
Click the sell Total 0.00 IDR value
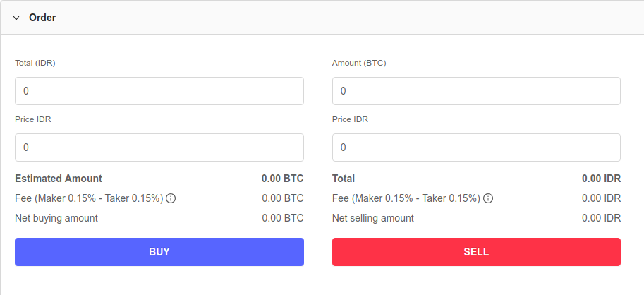click(x=601, y=179)
